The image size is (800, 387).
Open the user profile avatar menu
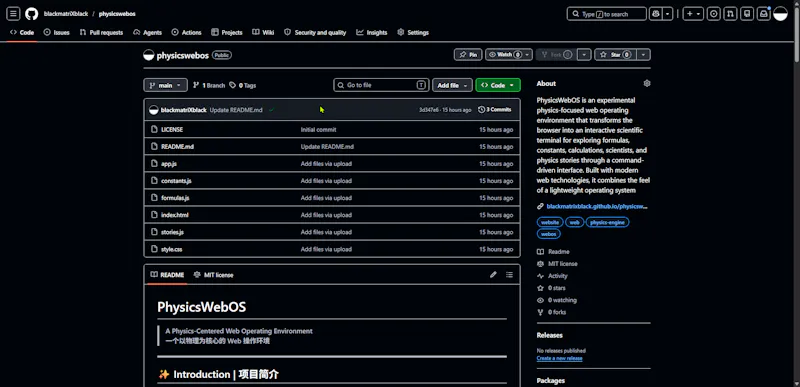click(780, 14)
